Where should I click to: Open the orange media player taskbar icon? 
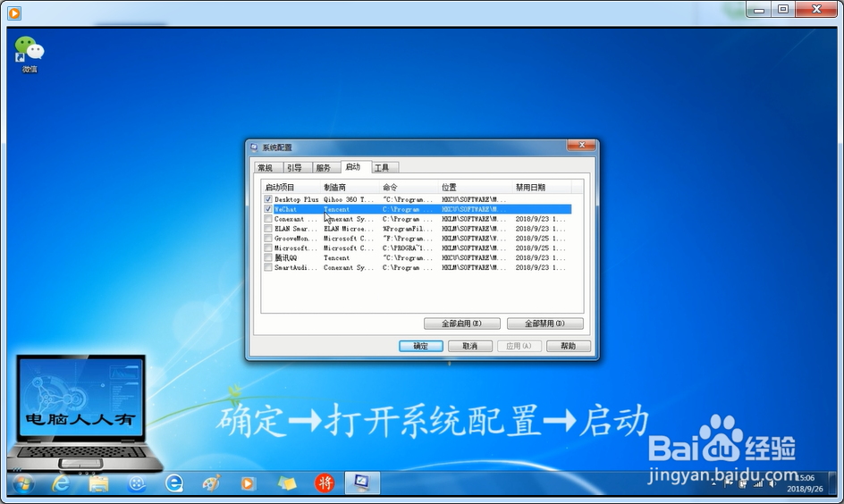(249, 483)
